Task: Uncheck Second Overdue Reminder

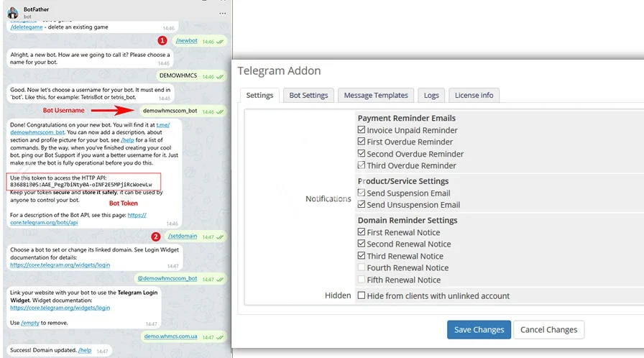Action: point(362,154)
